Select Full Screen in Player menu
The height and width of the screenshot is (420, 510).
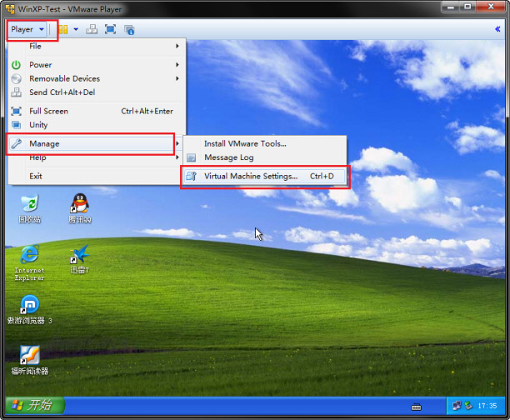click(97, 112)
